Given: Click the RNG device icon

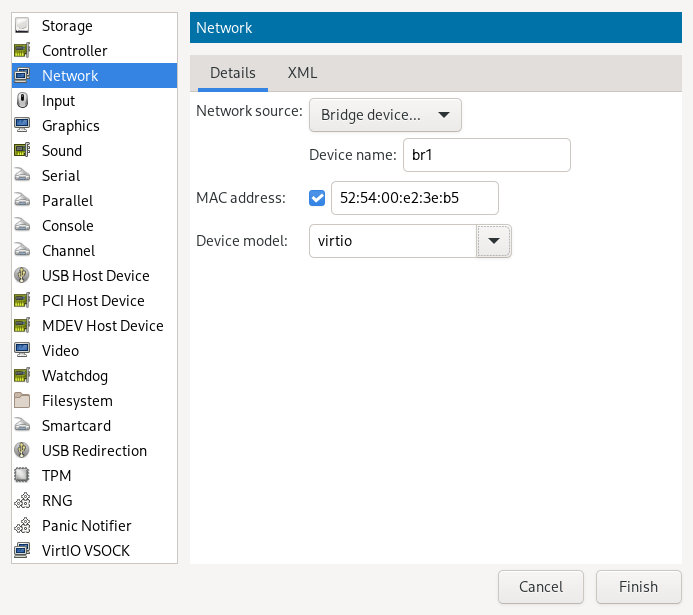Looking at the screenshot, I should 22,501.
